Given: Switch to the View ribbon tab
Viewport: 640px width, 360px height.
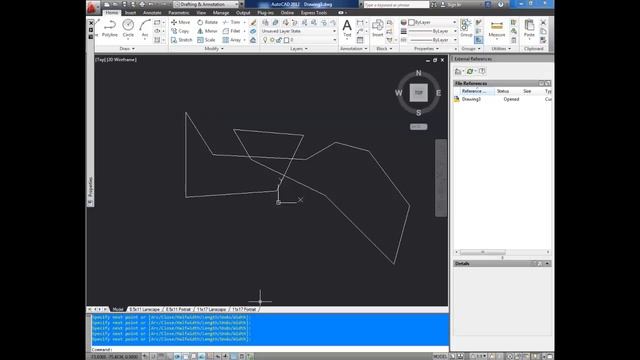Looking at the screenshot, I should click(x=201, y=13).
